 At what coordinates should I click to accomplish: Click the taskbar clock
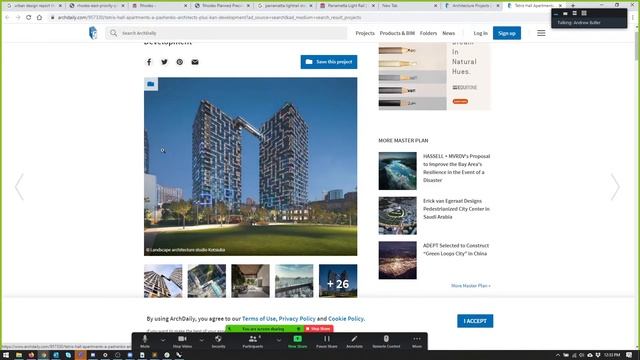(x=612, y=355)
